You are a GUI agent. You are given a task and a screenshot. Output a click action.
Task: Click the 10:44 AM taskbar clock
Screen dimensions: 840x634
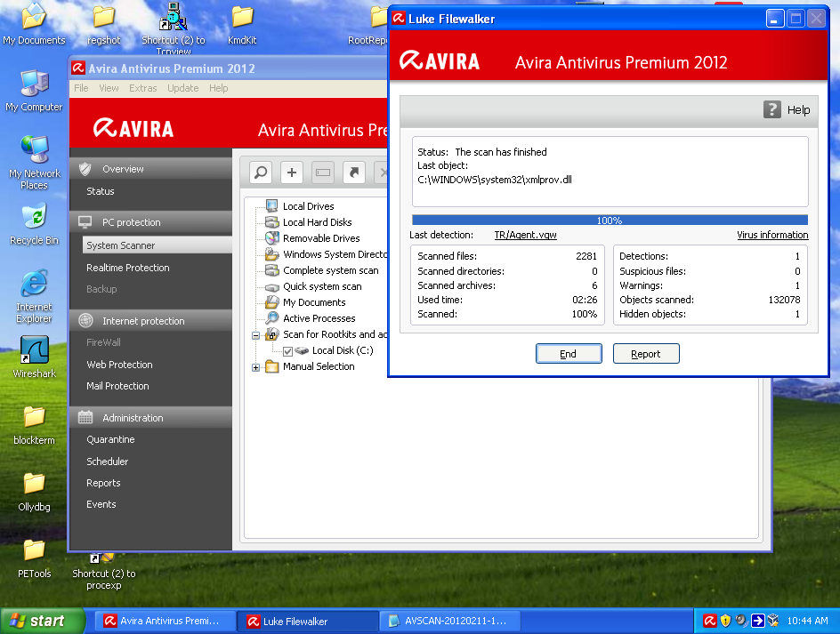pos(807,621)
